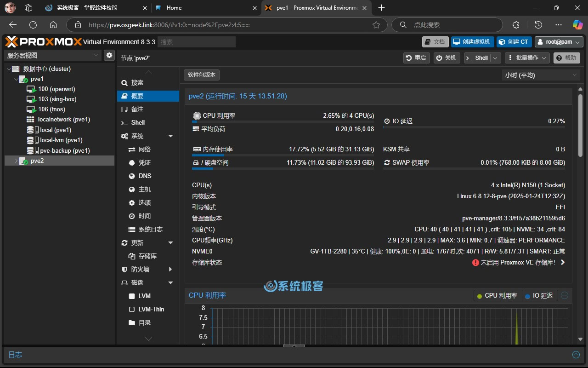Open the Certificates (凭证) menu item

pos(148,163)
